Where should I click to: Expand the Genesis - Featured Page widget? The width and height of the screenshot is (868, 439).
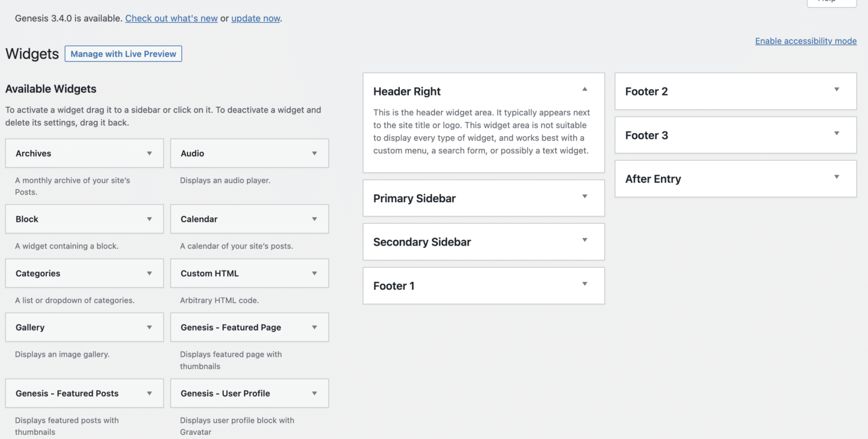click(314, 327)
